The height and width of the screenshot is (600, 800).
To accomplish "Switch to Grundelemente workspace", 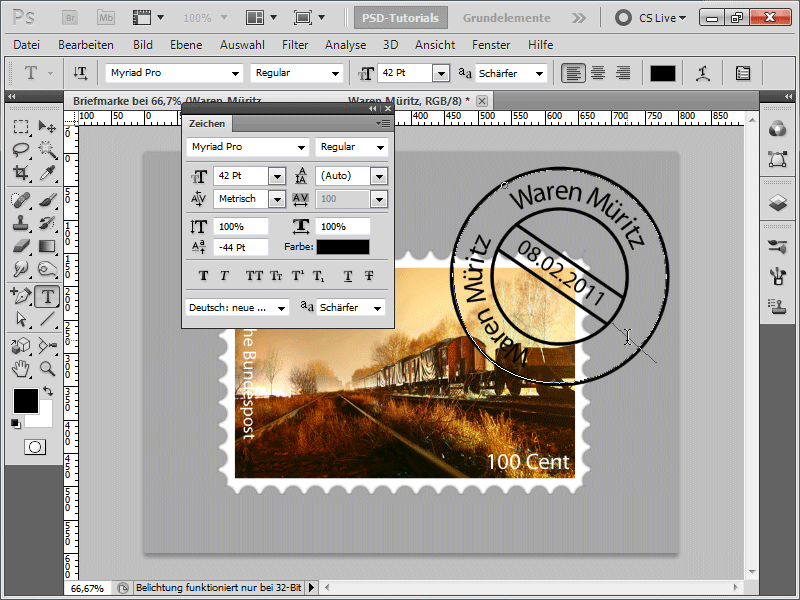I will click(x=507, y=18).
